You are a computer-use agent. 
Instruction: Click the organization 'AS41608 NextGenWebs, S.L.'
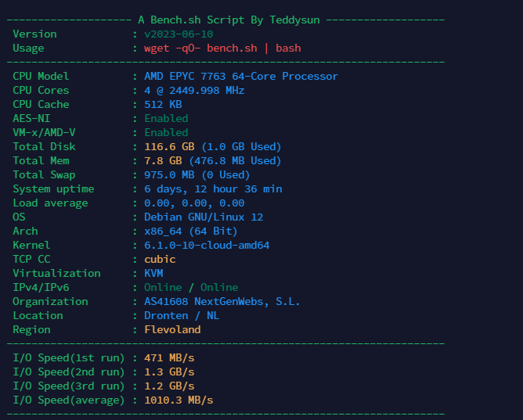pyautogui.click(x=222, y=302)
